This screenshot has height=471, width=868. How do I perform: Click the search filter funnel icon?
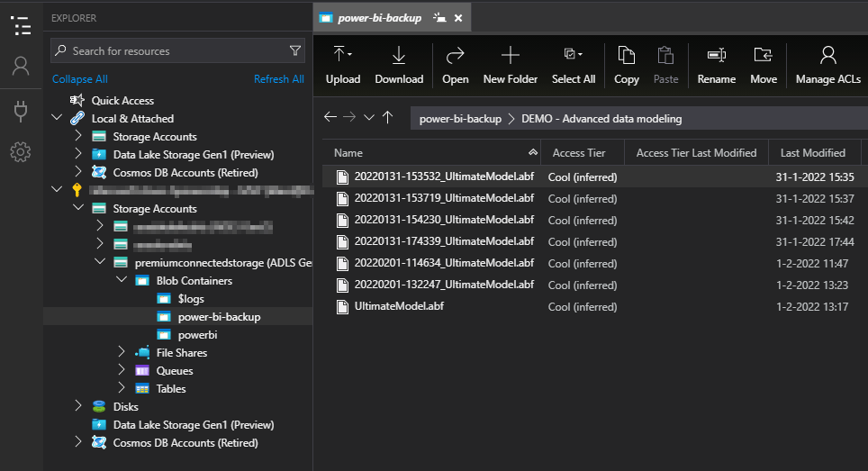pyautogui.click(x=295, y=51)
